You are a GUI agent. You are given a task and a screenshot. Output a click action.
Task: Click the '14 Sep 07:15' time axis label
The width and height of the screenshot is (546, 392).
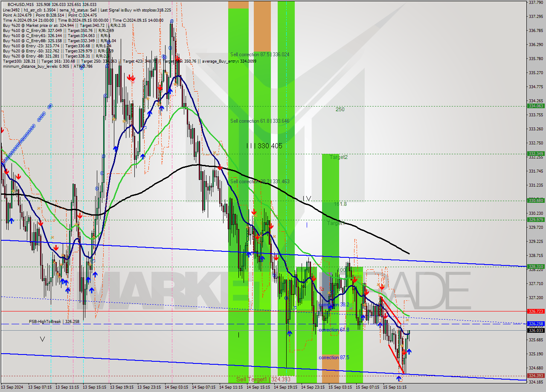(203, 388)
